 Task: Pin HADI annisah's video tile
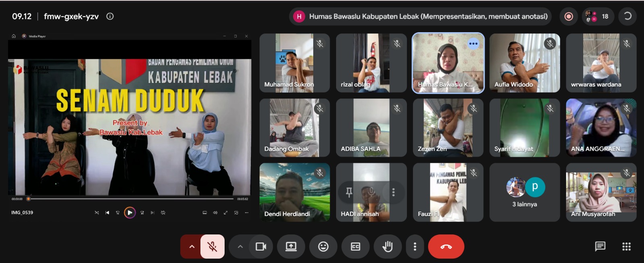[349, 193]
